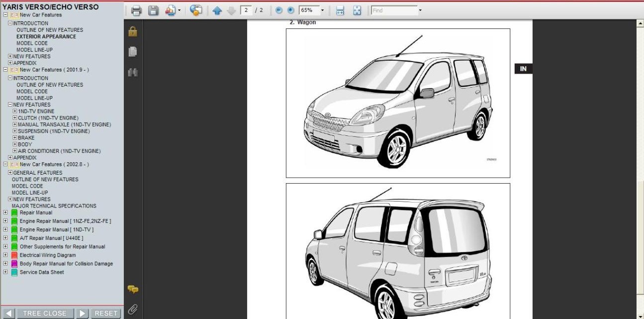Open the page thumbnails panel icon

coord(133,52)
